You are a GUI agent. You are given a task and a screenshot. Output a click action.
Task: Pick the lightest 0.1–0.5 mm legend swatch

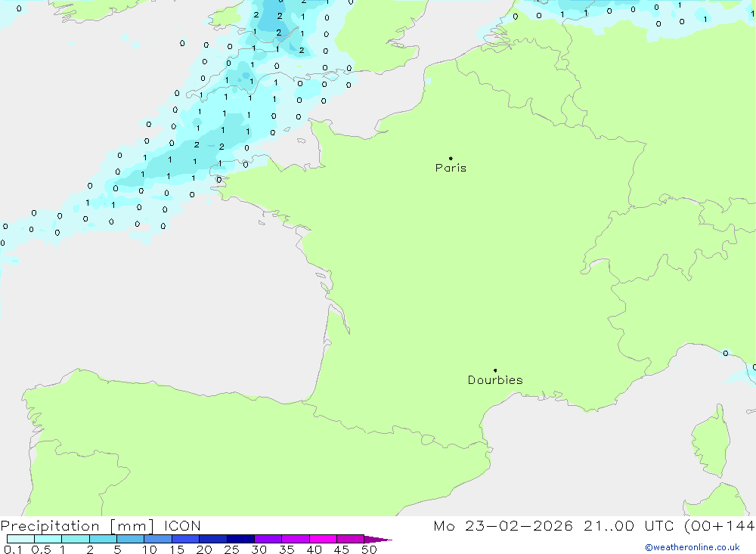20,539
